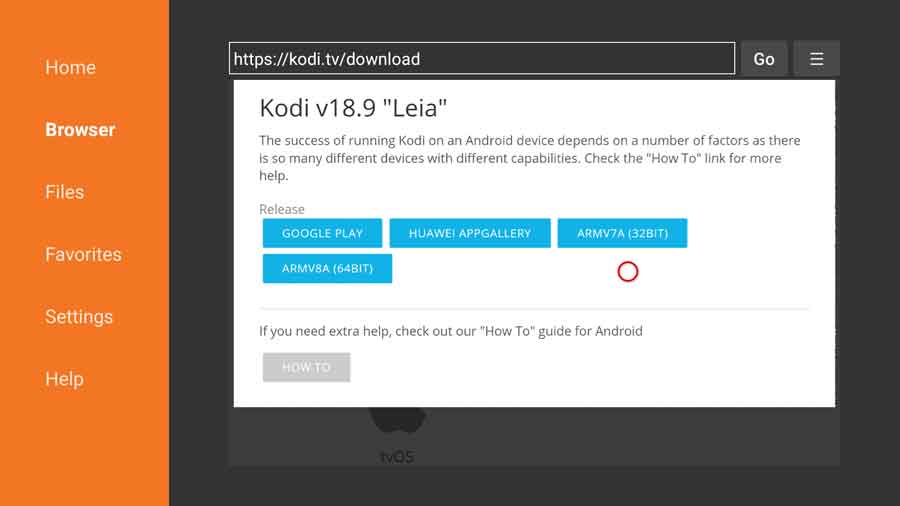Screen dimensions: 900x506
Task: Open Help in the sidebar
Action: (x=64, y=379)
